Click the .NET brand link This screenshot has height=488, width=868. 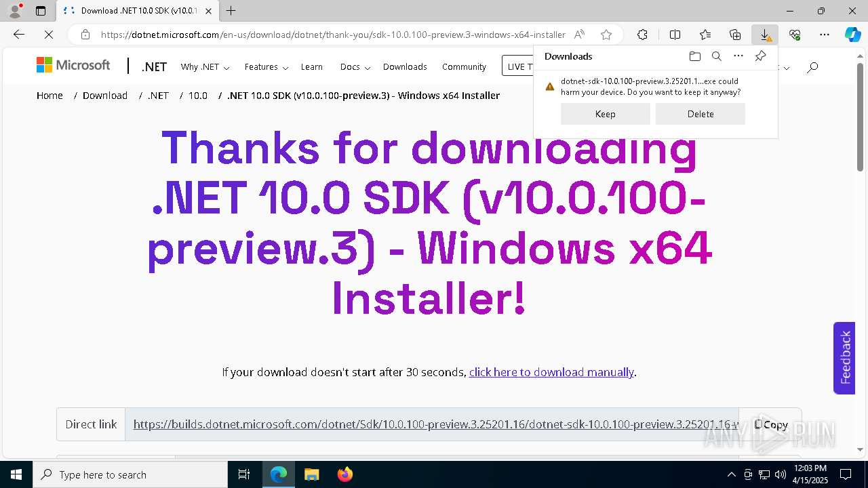[154, 66]
